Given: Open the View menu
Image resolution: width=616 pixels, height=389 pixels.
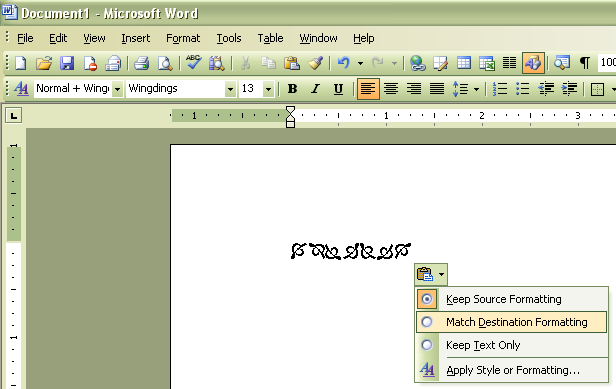Looking at the screenshot, I should 94,38.
